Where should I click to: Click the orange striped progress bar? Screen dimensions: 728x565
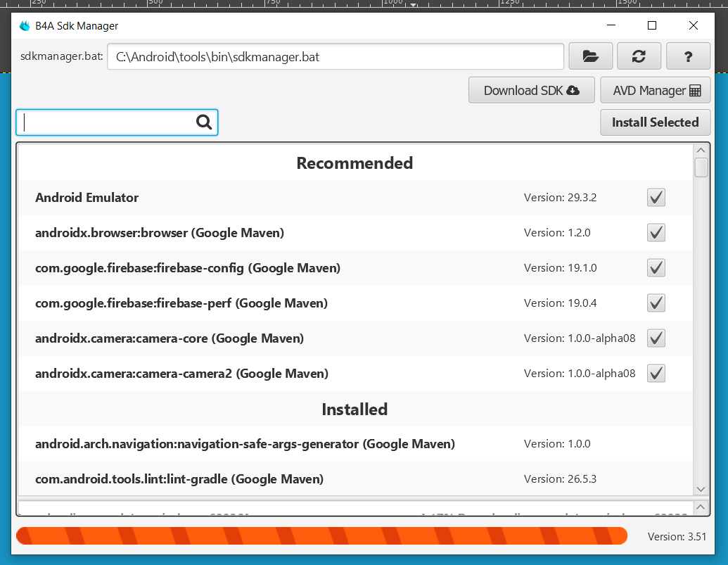[321, 535]
